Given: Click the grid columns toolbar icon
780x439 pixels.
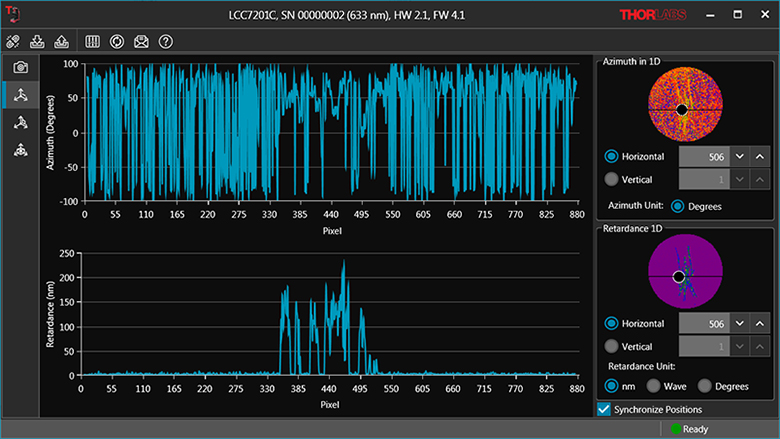Looking at the screenshot, I should pyautogui.click(x=93, y=42).
